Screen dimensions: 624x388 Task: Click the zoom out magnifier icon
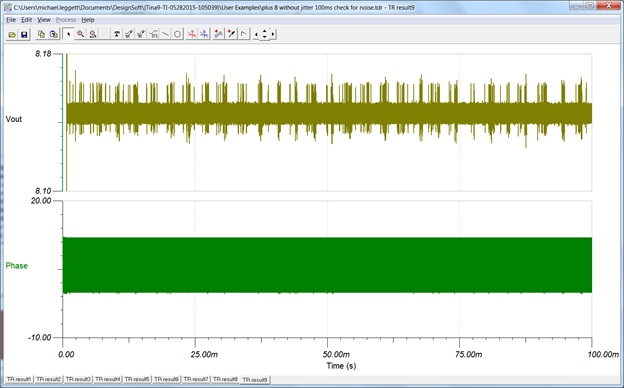click(93, 35)
